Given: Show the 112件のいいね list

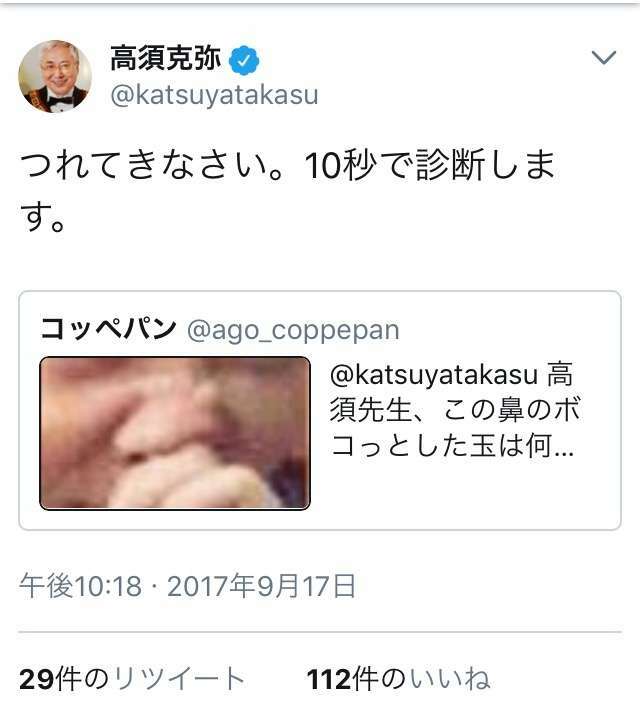Looking at the screenshot, I should click(x=399, y=679).
